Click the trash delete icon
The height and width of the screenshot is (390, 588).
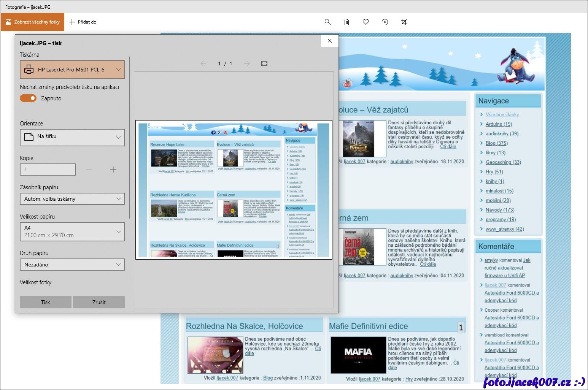pos(346,22)
